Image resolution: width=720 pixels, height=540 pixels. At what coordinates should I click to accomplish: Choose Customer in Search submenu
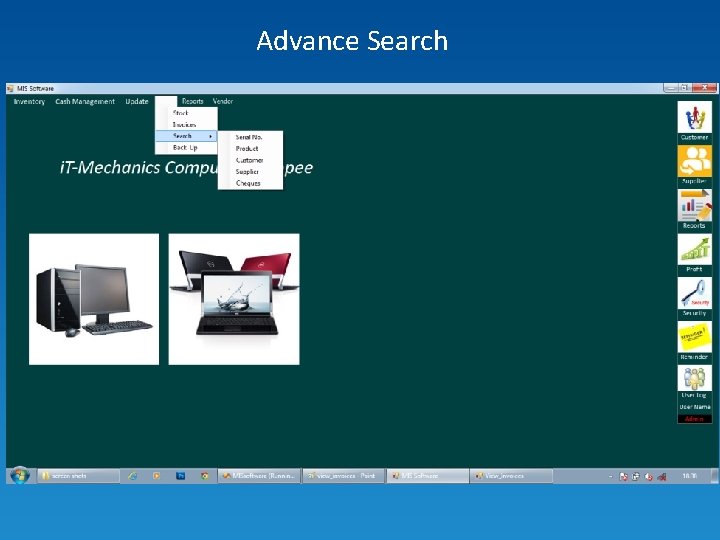coord(250,160)
